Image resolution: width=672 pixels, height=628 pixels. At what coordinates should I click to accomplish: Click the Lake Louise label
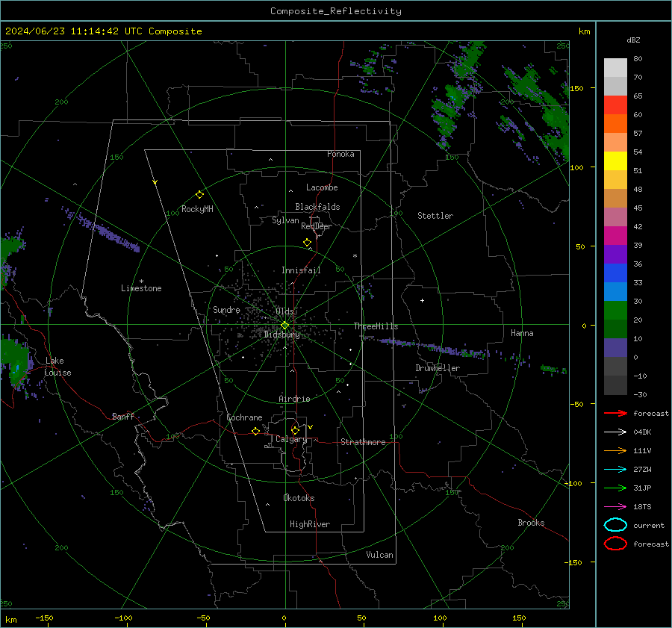click(x=57, y=367)
